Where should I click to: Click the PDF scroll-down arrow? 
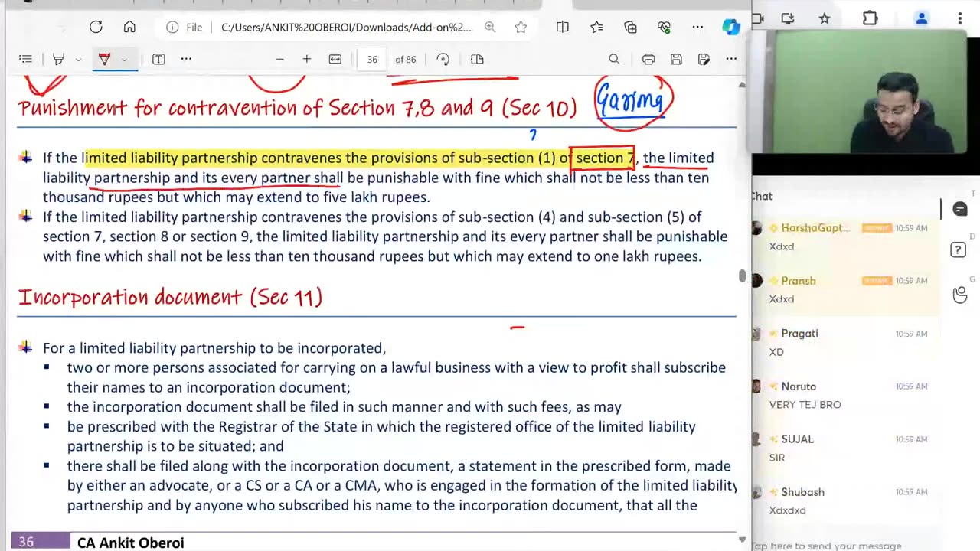(x=742, y=539)
